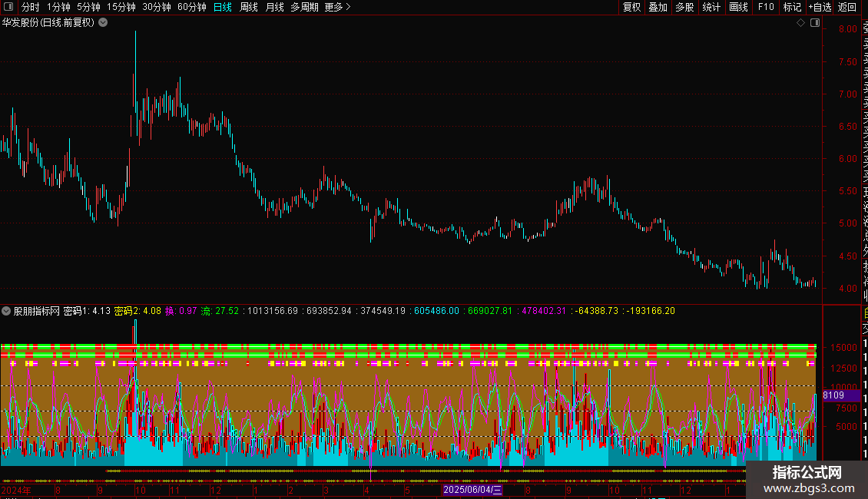The height and width of the screenshot is (499, 868).
Task: Open 多周期 multi-period view
Action: (304, 7)
